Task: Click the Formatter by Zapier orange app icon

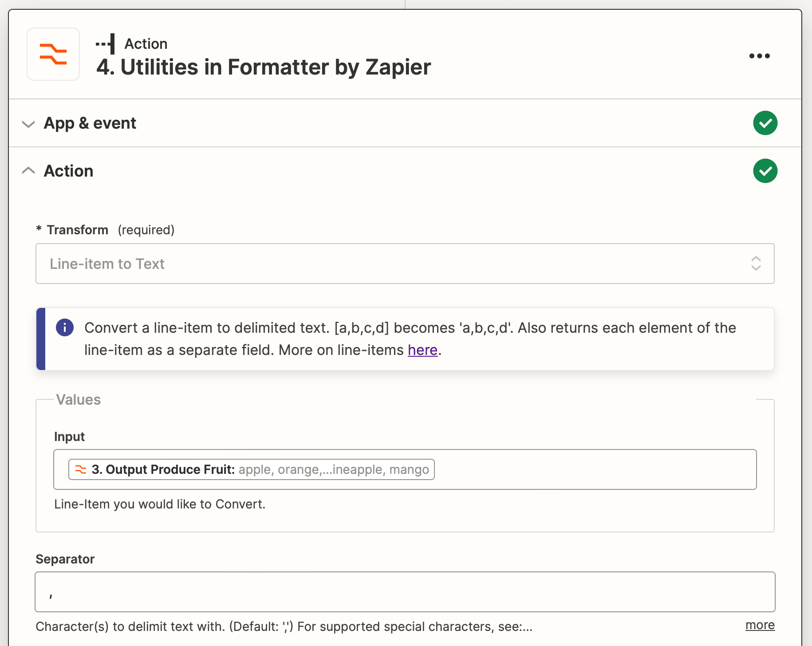Action: (53, 54)
